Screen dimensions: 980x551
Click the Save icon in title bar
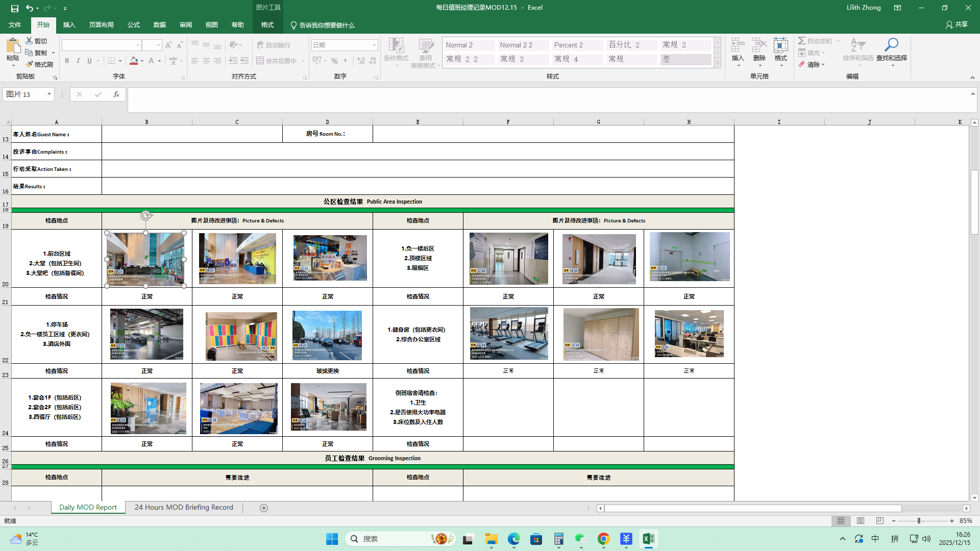coord(14,8)
